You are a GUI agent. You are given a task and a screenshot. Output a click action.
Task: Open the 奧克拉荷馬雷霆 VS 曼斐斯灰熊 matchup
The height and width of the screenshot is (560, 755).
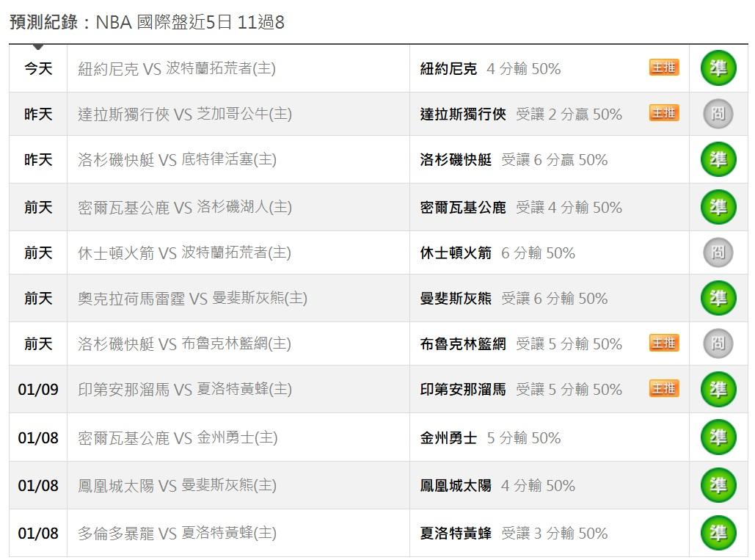(192, 298)
